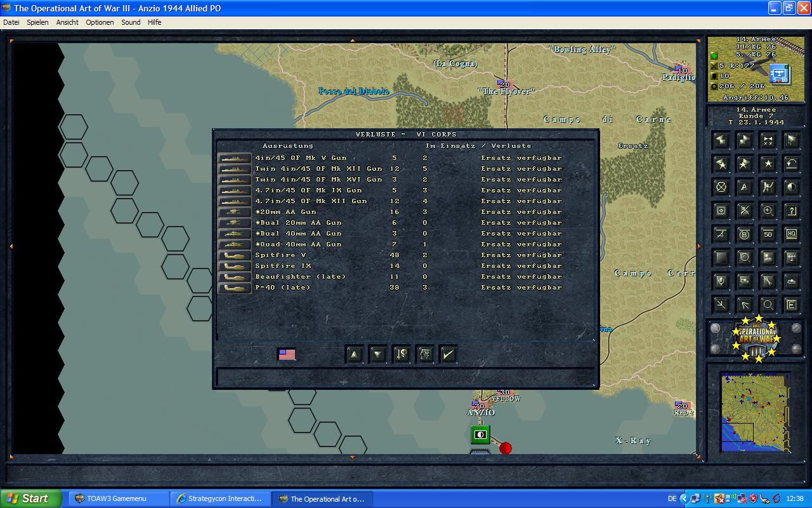Click the up-arrow button in the Verluste dialog

pos(355,354)
